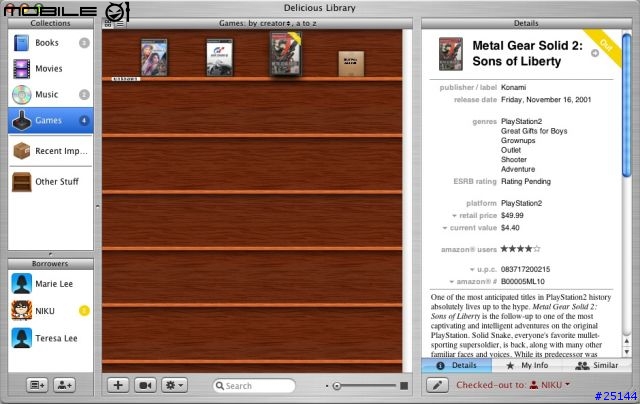
Task: Click the add shelf button
Action: point(37,385)
